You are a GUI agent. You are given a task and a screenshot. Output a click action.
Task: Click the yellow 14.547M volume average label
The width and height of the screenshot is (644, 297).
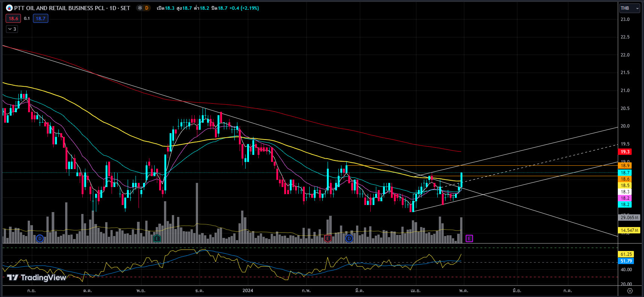tap(629, 230)
